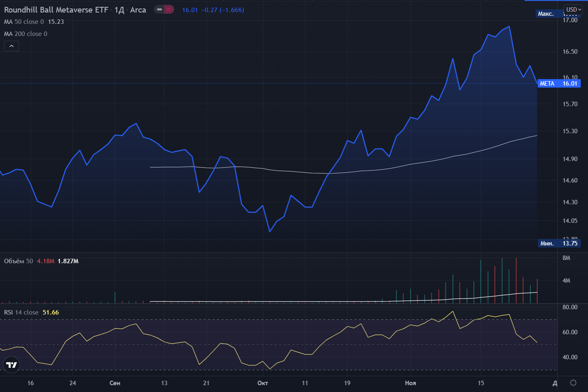The height and width of the screenshot is (392, 588).
Task: Select the MA 200 close 0 indicator legend
Action: click(x=25, y=34)
